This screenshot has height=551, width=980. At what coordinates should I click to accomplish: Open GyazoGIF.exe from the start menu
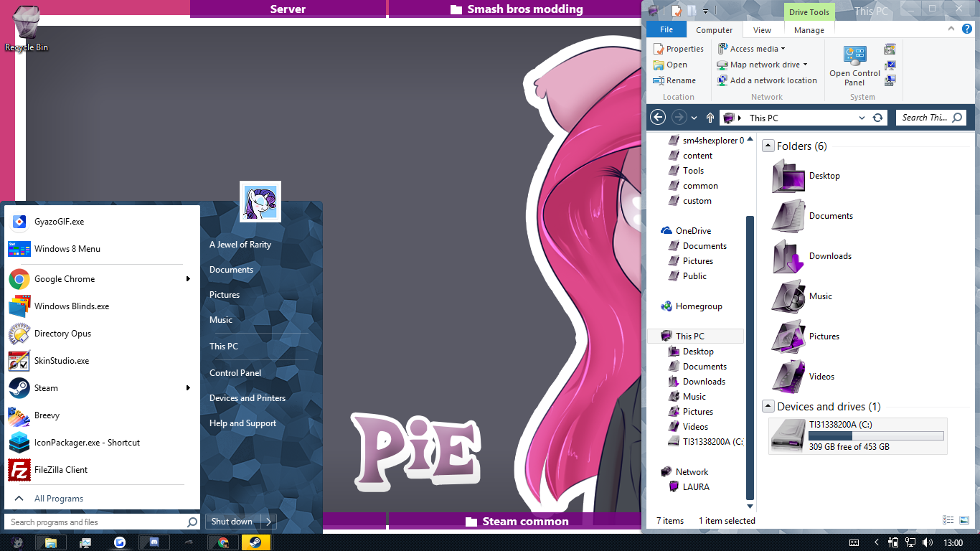(x=102, y=222)
